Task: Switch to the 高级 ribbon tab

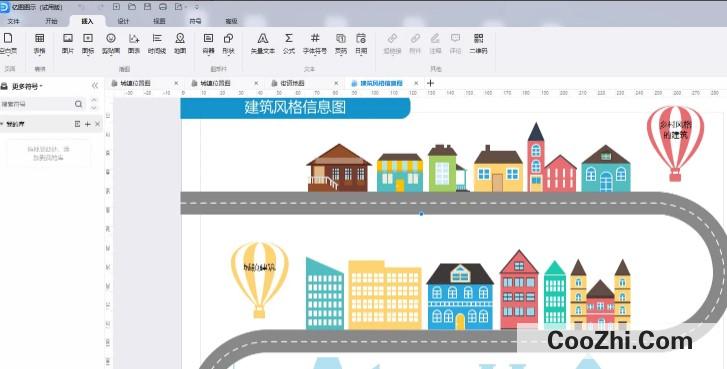Action: [x=231, y=21]
